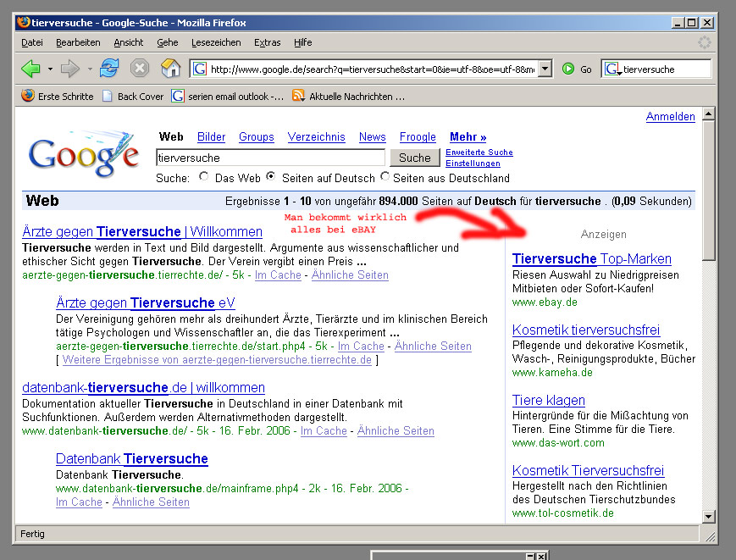Click the Firefox icon in the title bar
Image resolution: width=736 pixels, height=560 pixels.
coord(24,22)
